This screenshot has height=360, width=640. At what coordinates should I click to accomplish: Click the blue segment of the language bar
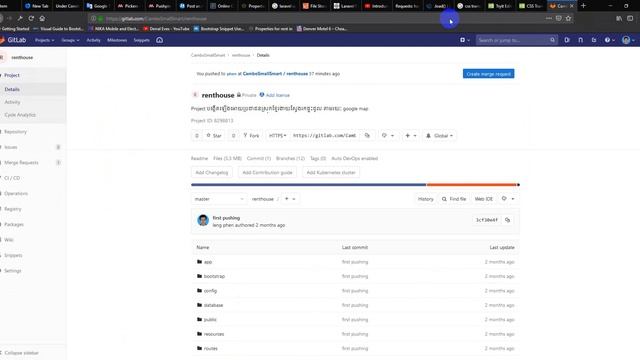309,185
